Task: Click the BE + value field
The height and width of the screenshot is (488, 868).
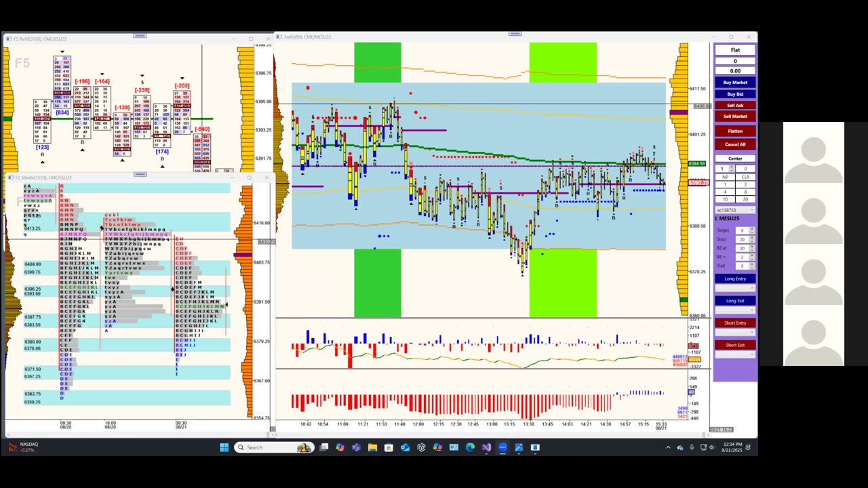Action: click(742, 257)
